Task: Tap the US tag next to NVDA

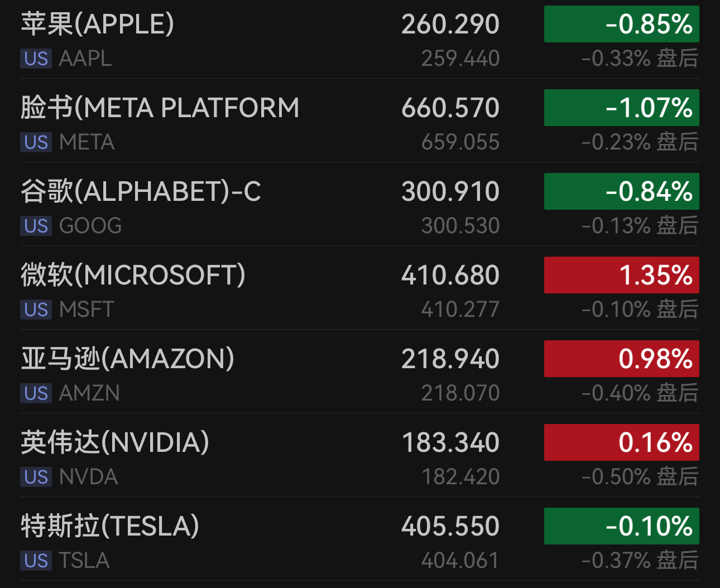Action: pyautogui.click(x=36, y=477)
